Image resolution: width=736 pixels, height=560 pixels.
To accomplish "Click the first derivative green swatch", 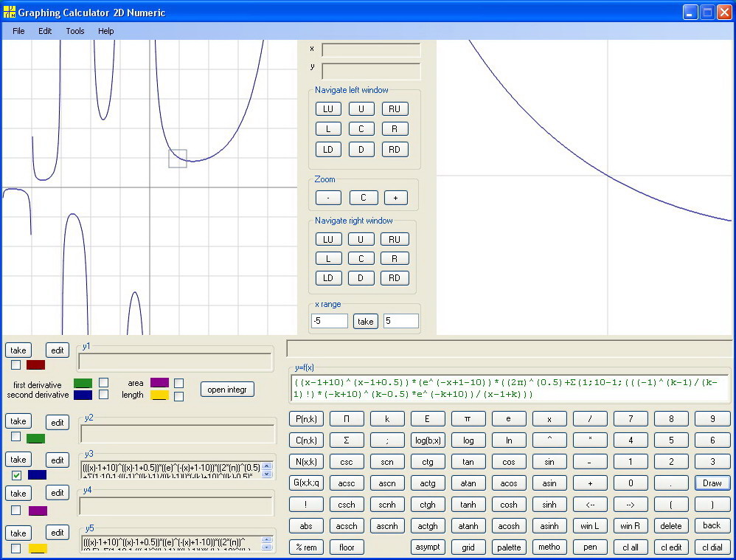I will coord(83,384).
